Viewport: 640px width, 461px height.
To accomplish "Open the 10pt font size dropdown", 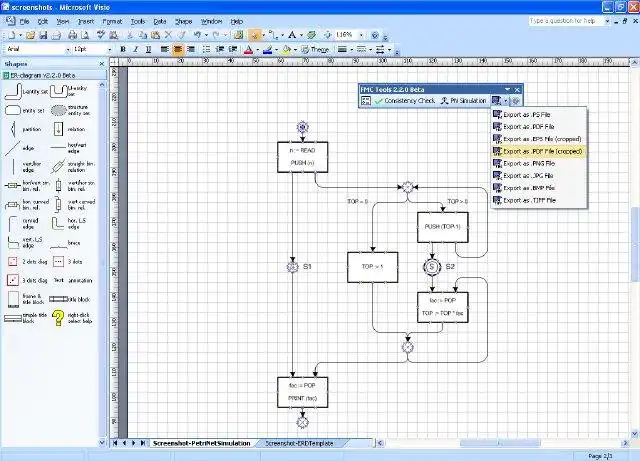I will 109,49.
